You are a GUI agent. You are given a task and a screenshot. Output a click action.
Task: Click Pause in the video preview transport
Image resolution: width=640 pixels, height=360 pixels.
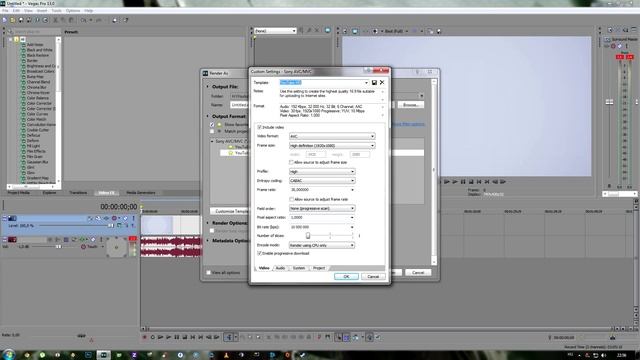(x=463, y=182)
